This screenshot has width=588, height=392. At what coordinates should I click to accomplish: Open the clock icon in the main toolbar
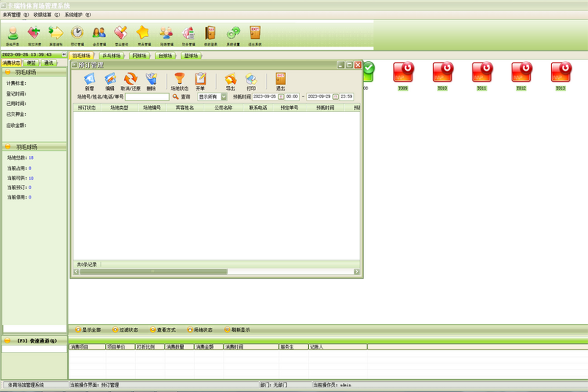click(77, 33)
